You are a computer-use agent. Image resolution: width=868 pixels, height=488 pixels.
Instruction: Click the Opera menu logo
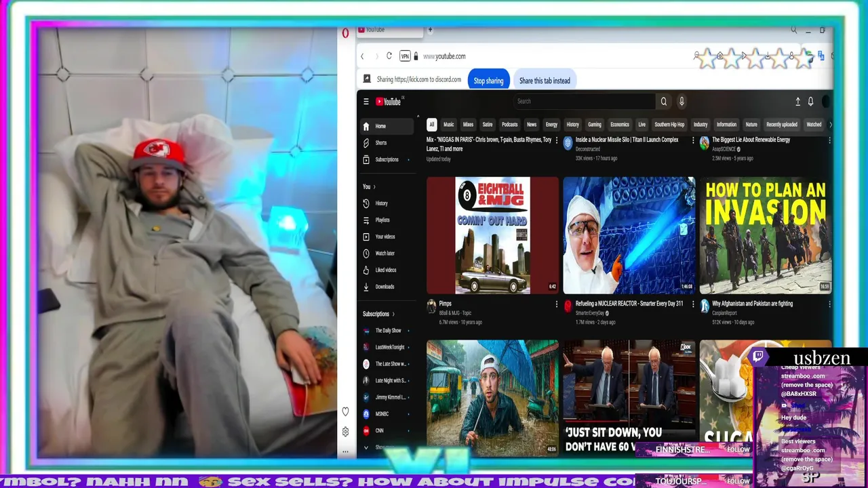346,33
